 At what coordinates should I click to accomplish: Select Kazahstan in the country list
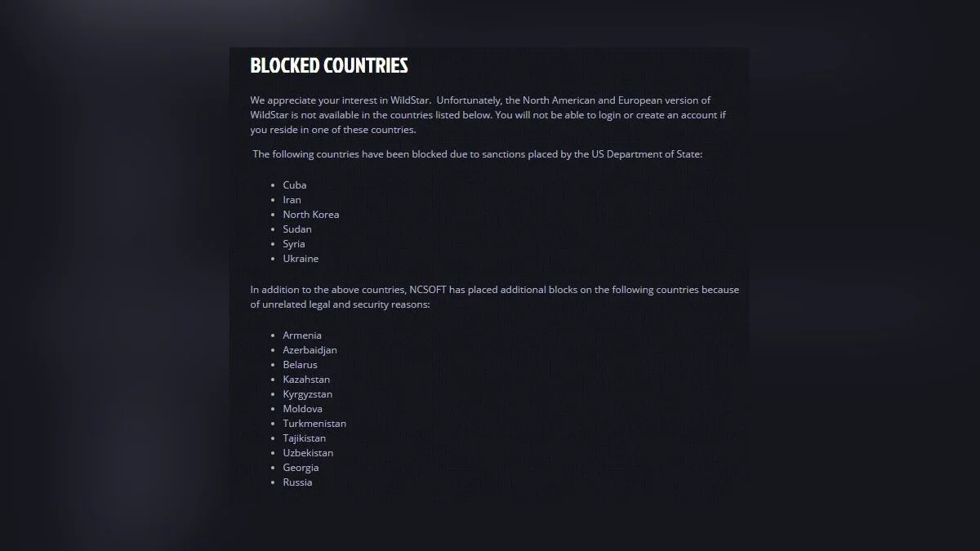306,380
